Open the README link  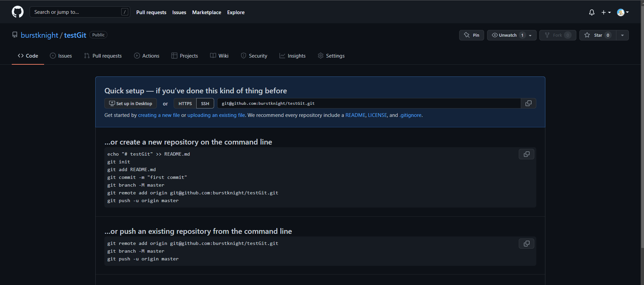[x=355, y=115]
